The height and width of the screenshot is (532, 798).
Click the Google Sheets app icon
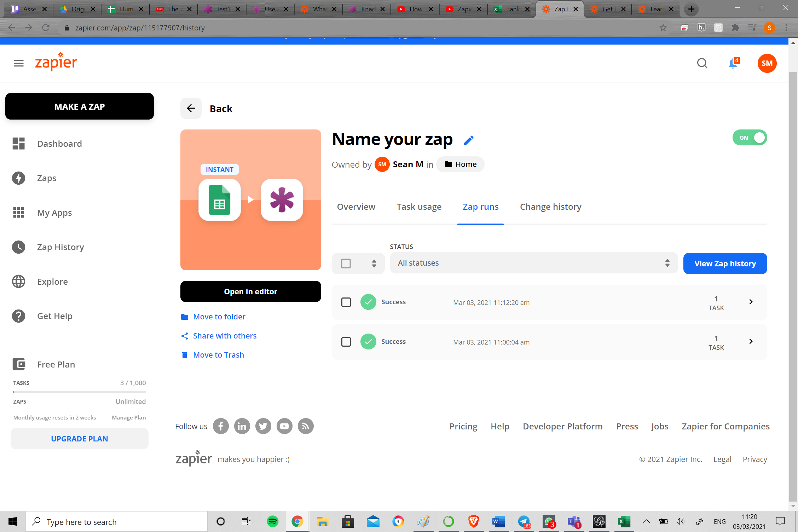pyautogui.click(x=220, y=200)
